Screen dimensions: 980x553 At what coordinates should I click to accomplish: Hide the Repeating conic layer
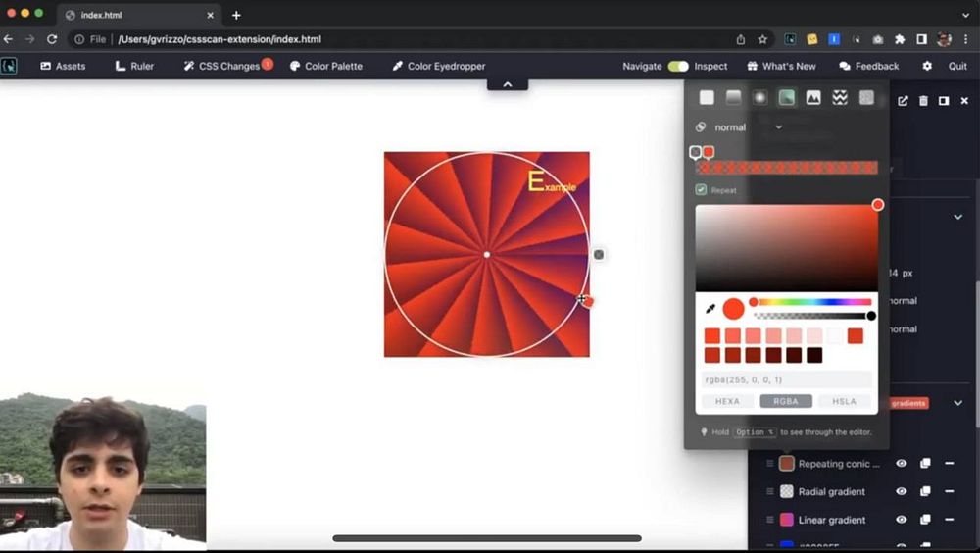coord(902,464)
